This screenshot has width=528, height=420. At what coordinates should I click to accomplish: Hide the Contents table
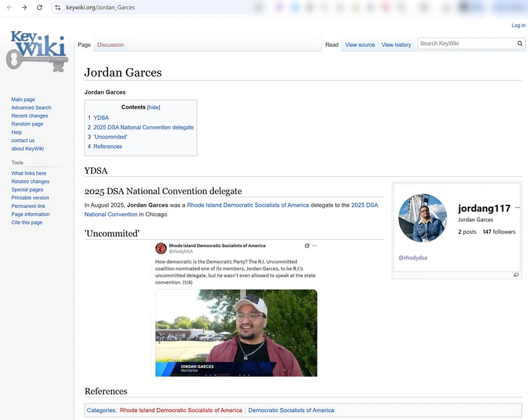pyautogui.click(x=154, y=107)
